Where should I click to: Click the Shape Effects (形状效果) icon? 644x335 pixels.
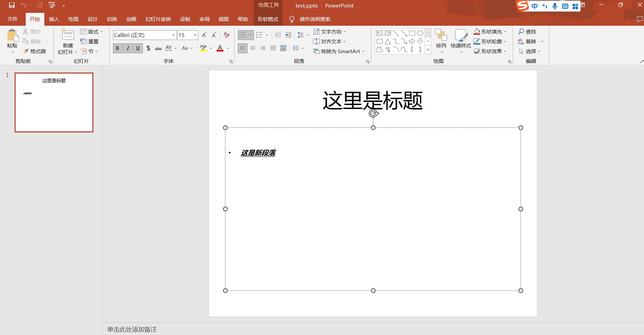(x=489, y=51)
